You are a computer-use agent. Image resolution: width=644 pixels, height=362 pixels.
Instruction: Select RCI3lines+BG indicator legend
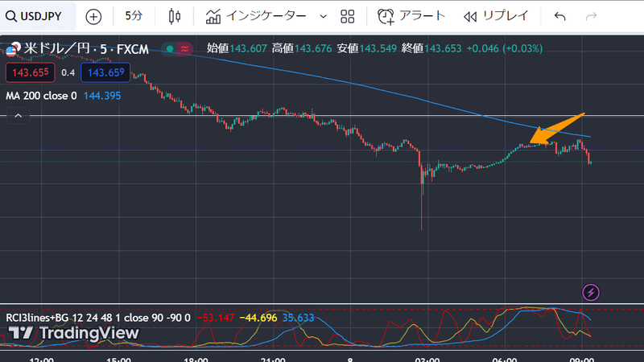[98, 318]
